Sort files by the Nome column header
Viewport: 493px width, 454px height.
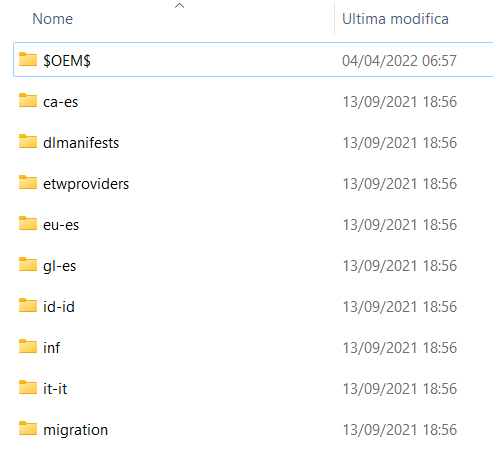click(x=52, y=19)
